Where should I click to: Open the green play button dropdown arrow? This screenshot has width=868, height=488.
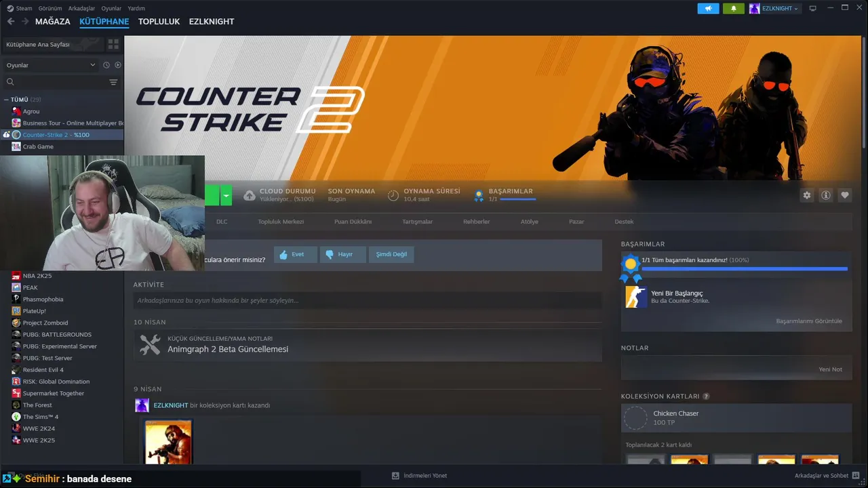pyautogui.click(x=226, y=195)
